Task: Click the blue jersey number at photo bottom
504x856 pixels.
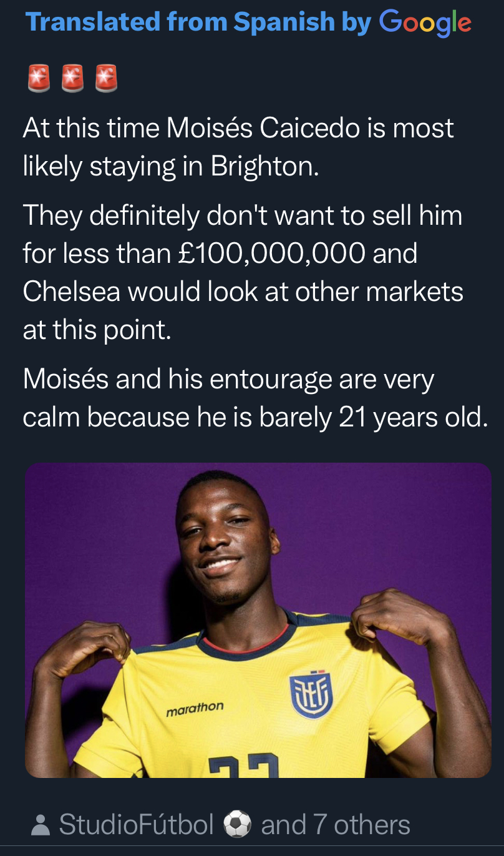Action: click(243, 765)
